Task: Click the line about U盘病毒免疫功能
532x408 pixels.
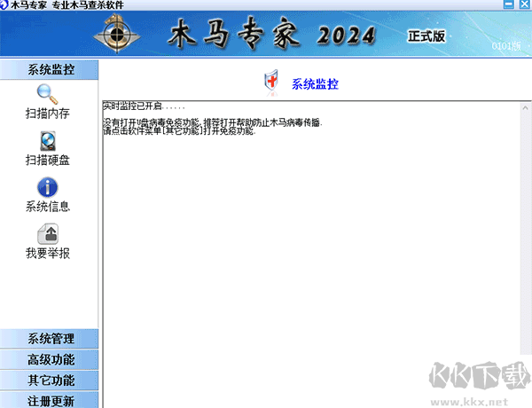Action: pyautogui.click(x=213, y=122)
